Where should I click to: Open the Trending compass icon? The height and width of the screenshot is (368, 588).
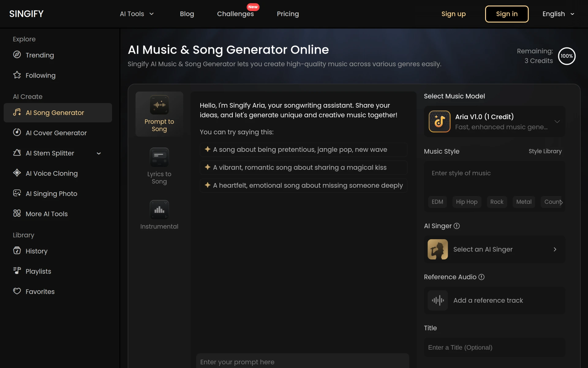pos(17,55)
